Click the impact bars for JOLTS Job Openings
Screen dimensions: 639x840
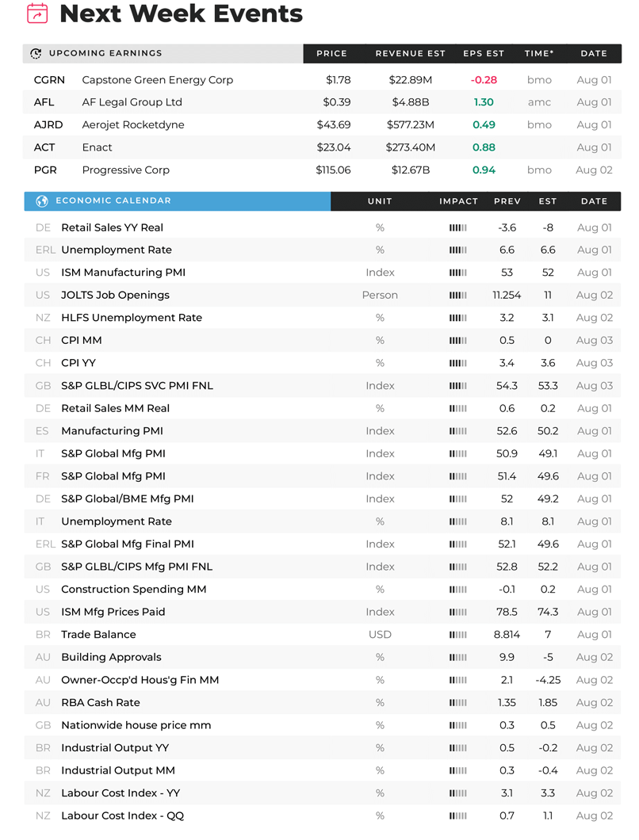(x=457, y=295)
